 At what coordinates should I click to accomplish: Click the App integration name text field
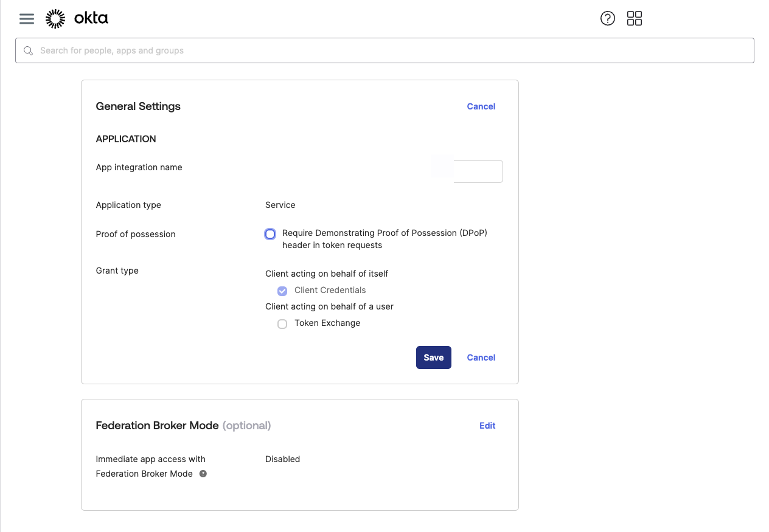click(x=478, y=171)
